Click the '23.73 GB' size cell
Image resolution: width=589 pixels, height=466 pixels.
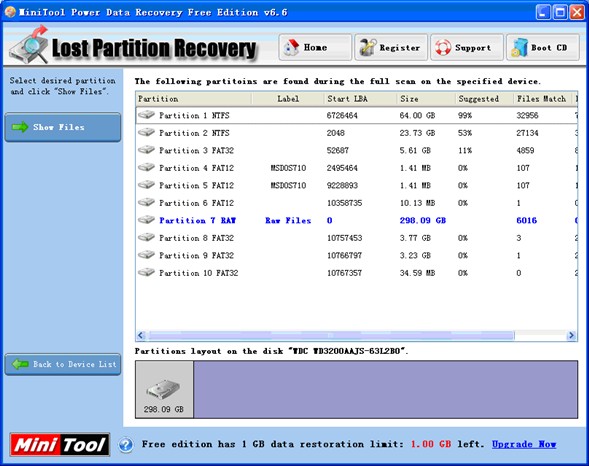(x=417, y=133)
